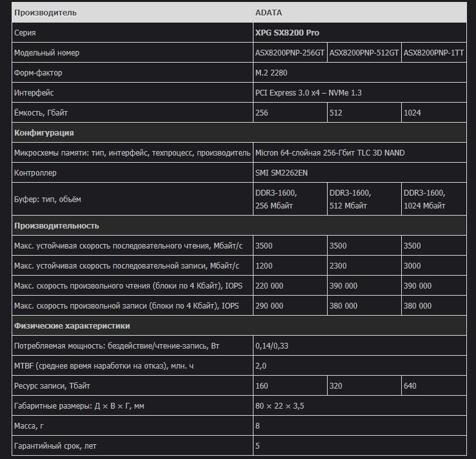The height and width of the screenshot is (459, 476).
Task: Click the 'Модельный номер' row label
Action: 46,53
